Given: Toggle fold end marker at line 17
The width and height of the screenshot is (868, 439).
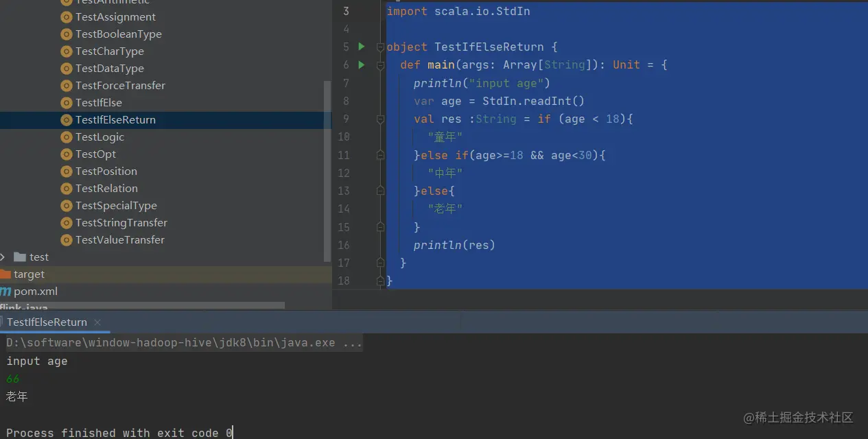Looking at the screenshot, I should [380, 263].
